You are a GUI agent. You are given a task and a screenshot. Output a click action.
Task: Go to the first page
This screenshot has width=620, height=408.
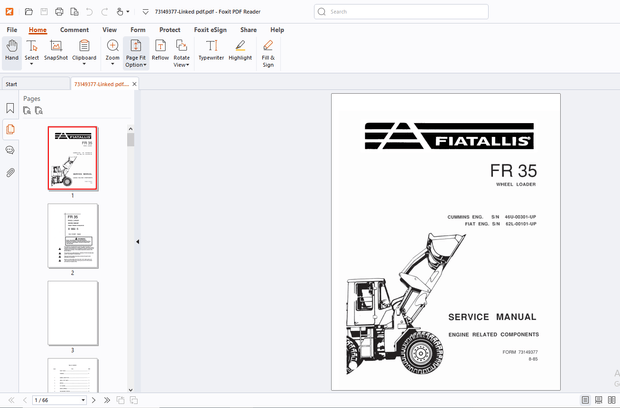coord(11,400)
